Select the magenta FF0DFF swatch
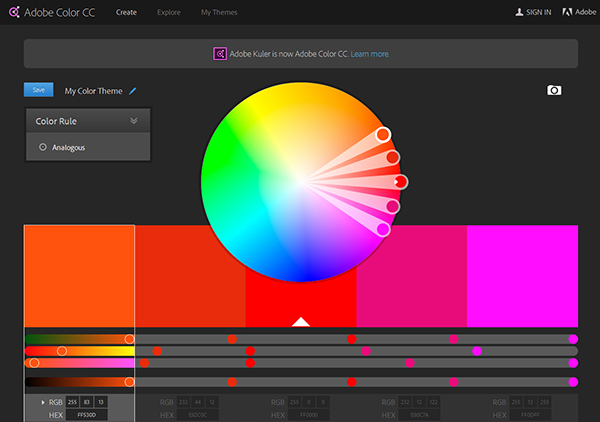 point(522,276)
